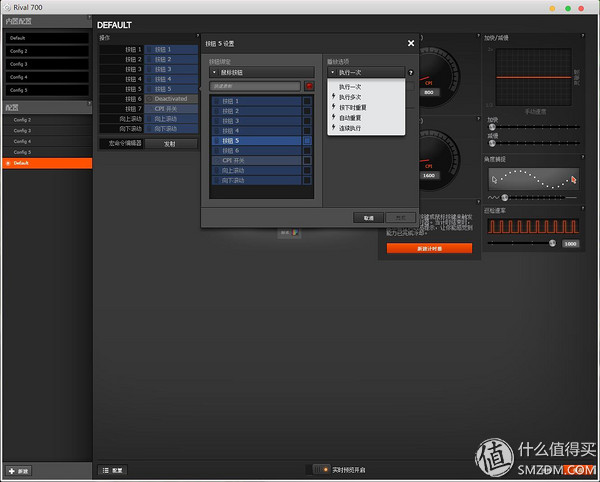Click the lightning icon beside 自动重复

point(332,118)
